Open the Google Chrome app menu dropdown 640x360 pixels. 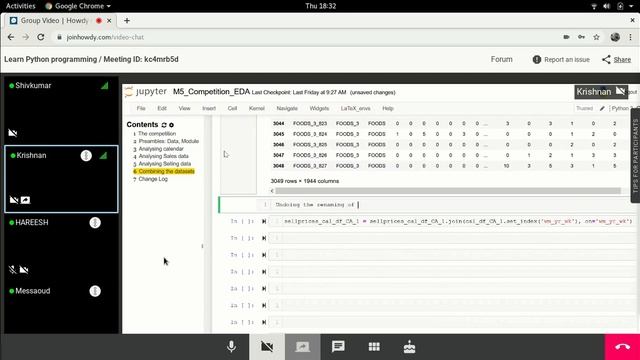pyautogui.click(x=78, y=6)
